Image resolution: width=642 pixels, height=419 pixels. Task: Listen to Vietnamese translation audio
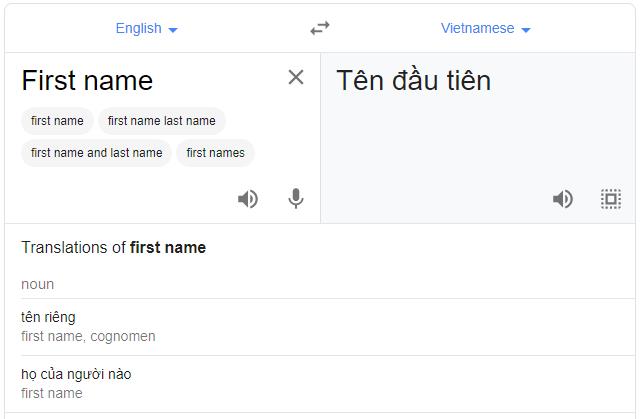pos(563,199)
